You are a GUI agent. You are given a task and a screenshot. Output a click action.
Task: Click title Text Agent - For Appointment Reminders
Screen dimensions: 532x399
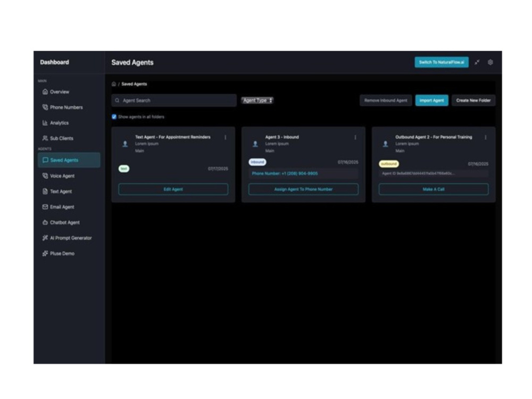[173, 137]
